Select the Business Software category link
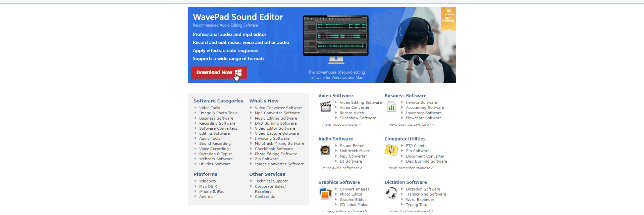Screen dimensions: 644x215 (216, 118)
